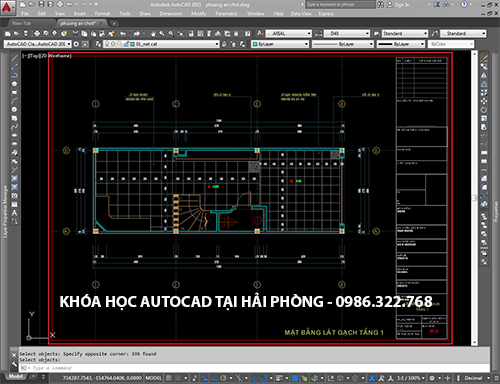Open Layer Properties Manager icon beside layer list
Viewport: 500px width, 384px height.
[98, 44]
